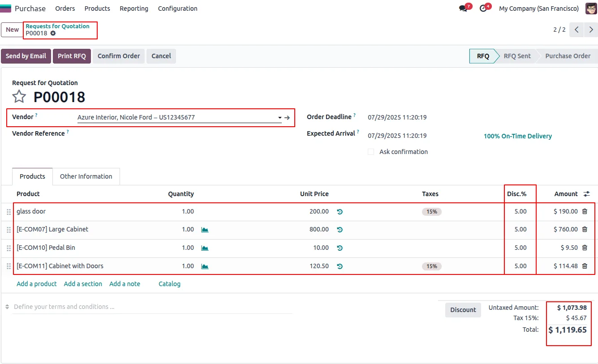598x364 pixels.
Task: Click the 2 / 2 pager counter
Action: [x=559, y=30]
